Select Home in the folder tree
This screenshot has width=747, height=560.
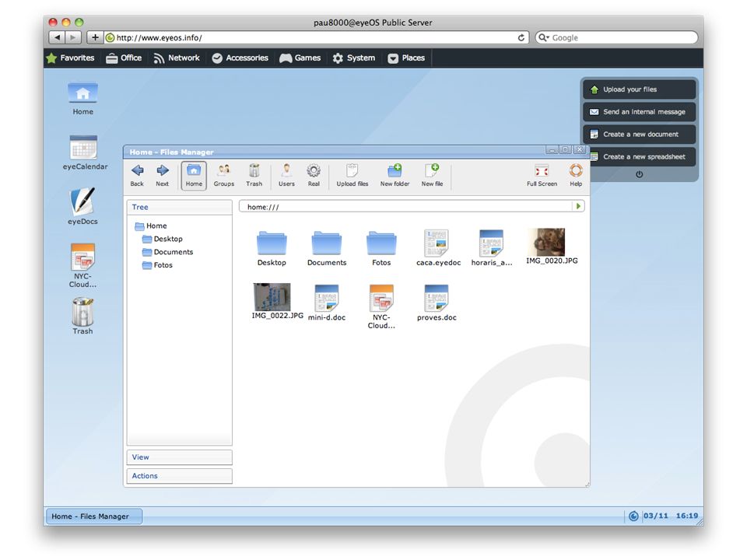[x=151, y=226]
